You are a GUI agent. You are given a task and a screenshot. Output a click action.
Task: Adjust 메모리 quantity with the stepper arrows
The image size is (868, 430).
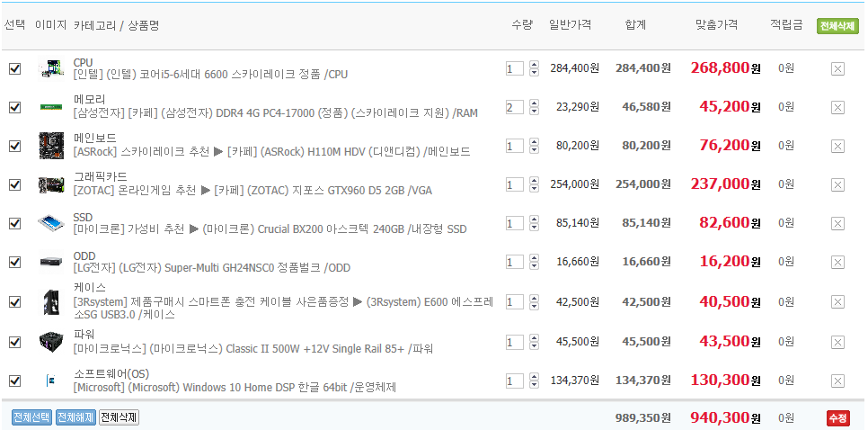click(534, 107)
